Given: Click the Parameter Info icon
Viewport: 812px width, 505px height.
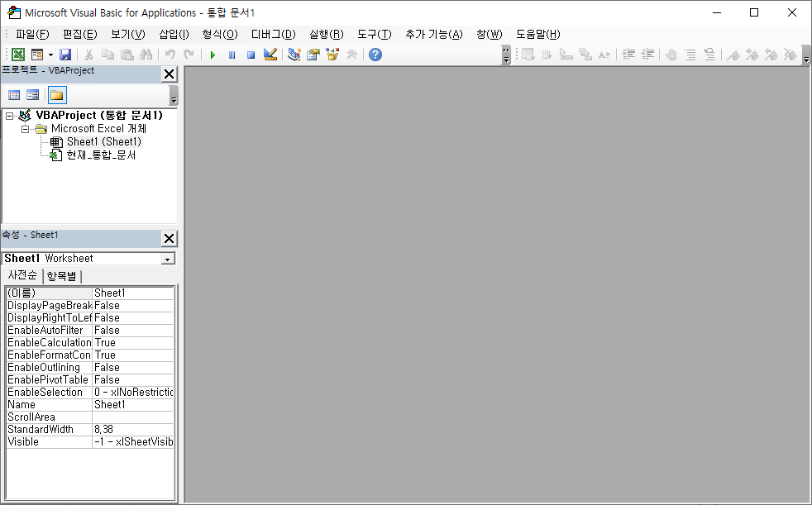Looking at the screenshot, I should point(585,55).
